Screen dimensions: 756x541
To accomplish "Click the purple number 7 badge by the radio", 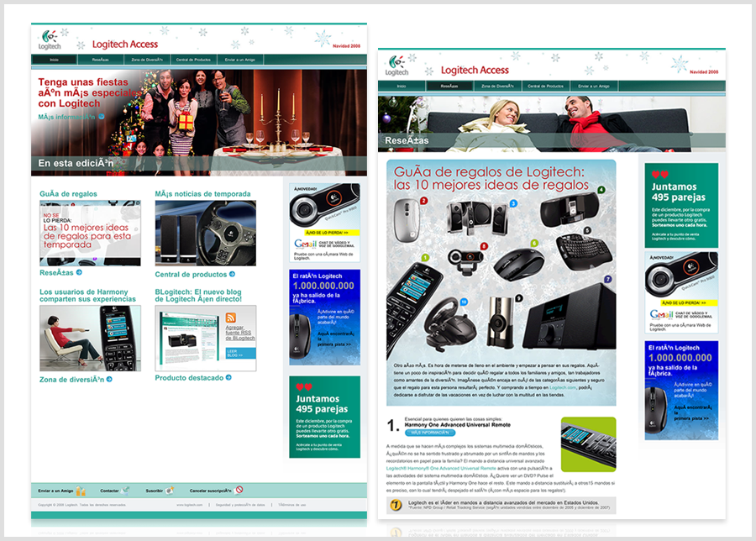I will [x=608, y=279].
